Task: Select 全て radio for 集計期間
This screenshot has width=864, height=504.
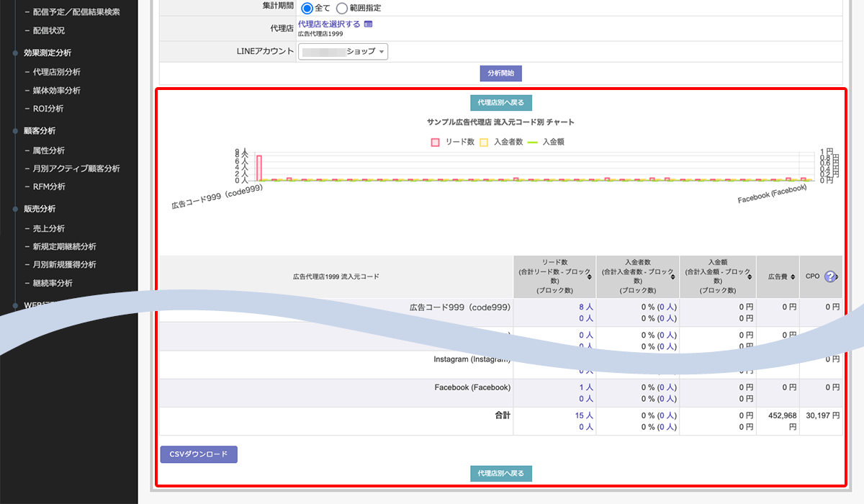Action: (307, 8)
